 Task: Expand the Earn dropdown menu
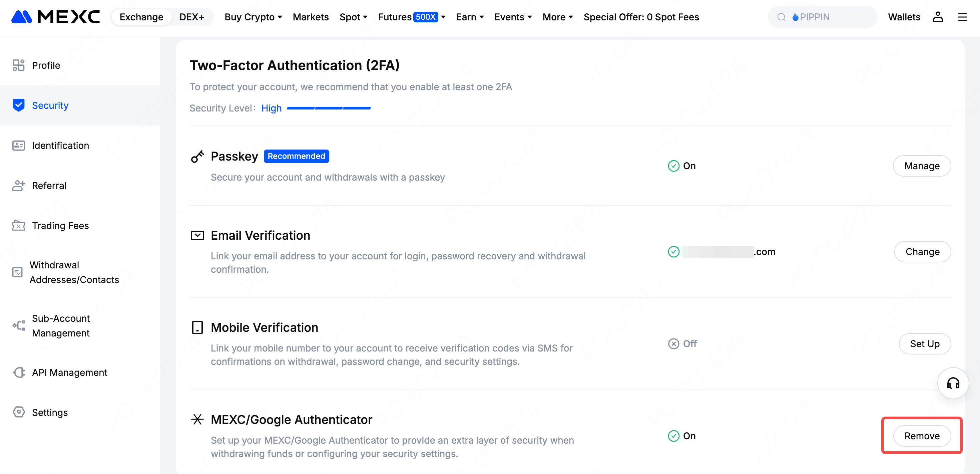click(x=469, y=17)
